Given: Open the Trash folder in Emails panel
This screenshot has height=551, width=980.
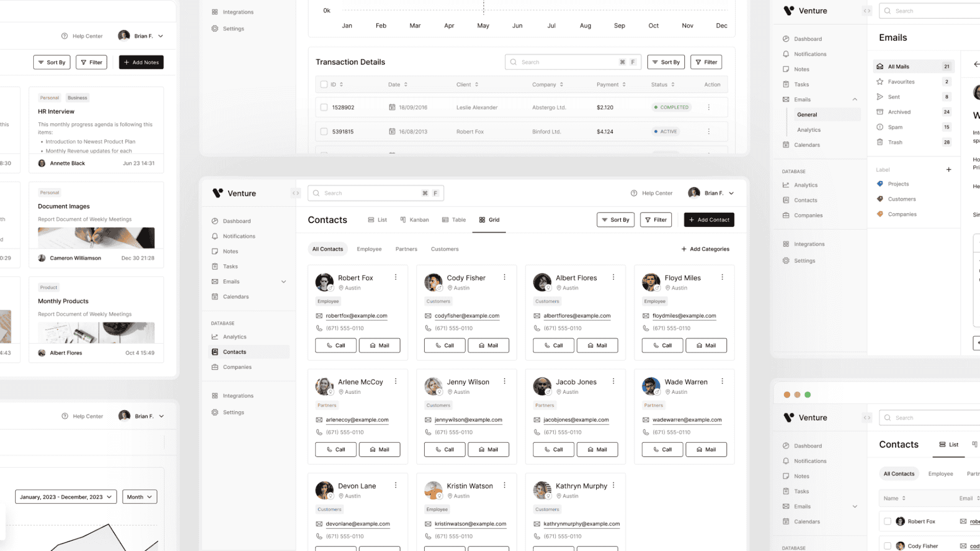Looking at the screenshot, I should tap(894, 142).
